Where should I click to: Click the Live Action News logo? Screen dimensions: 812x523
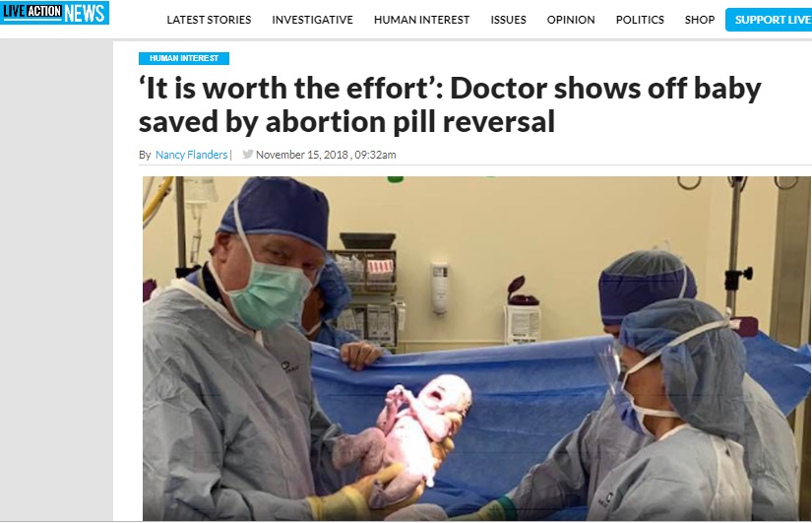coord(54,13)
